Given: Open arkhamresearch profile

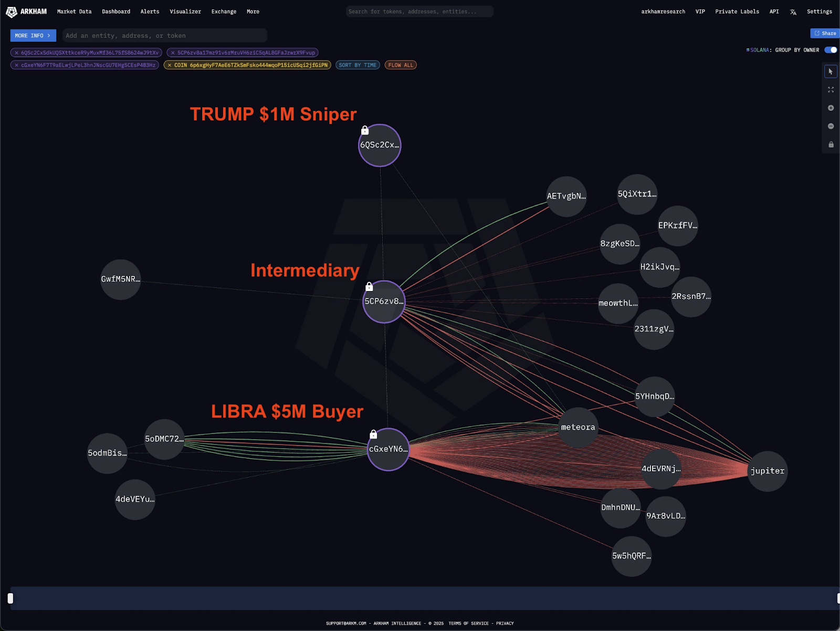Looking at the screenshot, I should 663,12.
